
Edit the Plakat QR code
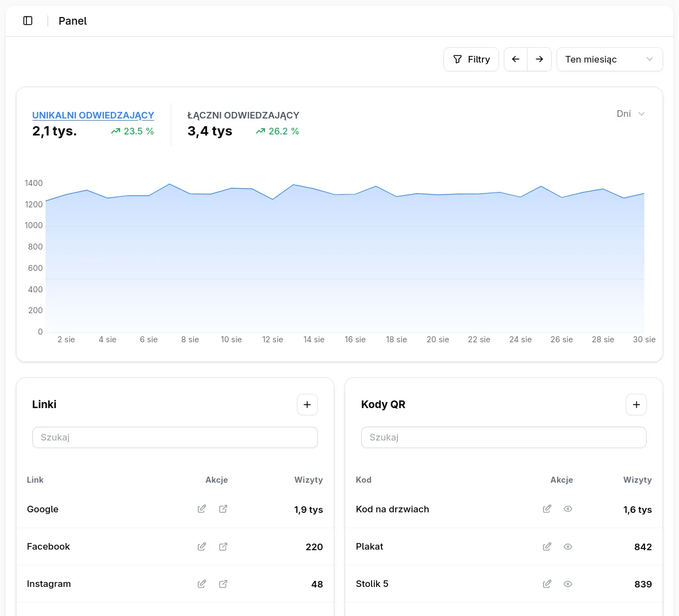(x=547, y=546)
